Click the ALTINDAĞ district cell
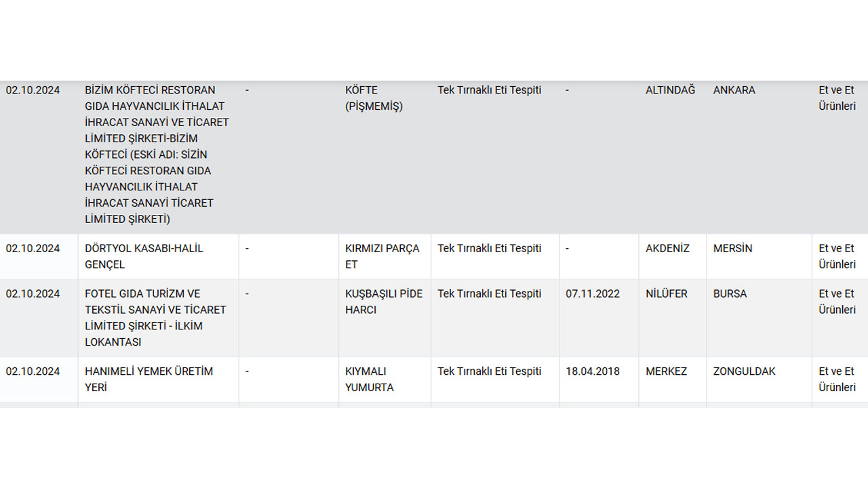The width and height of the screenshot is (868, 488). click(670, 90)
